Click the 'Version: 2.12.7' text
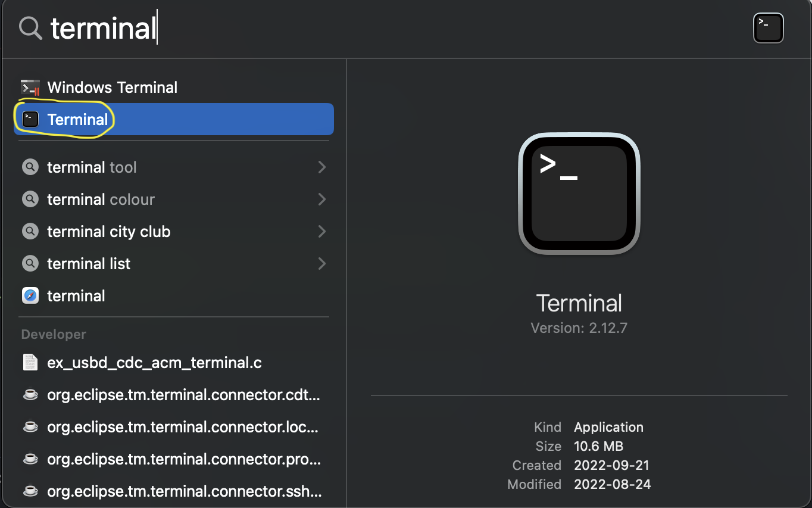Image resolution: width=812 pixels, height=508 pixels. click(x=579, y=328)
